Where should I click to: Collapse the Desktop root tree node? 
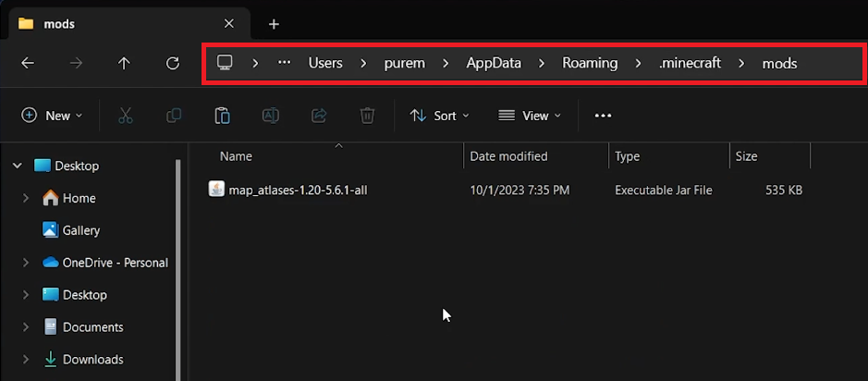pyautogui.click(x=17, y=166)
